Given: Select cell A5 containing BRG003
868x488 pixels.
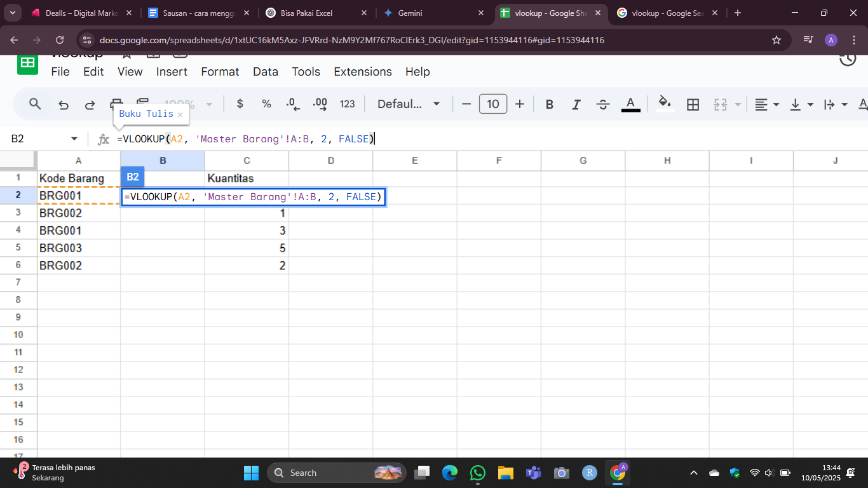Looking at the screenshot, I should click(x=79, y=248).
